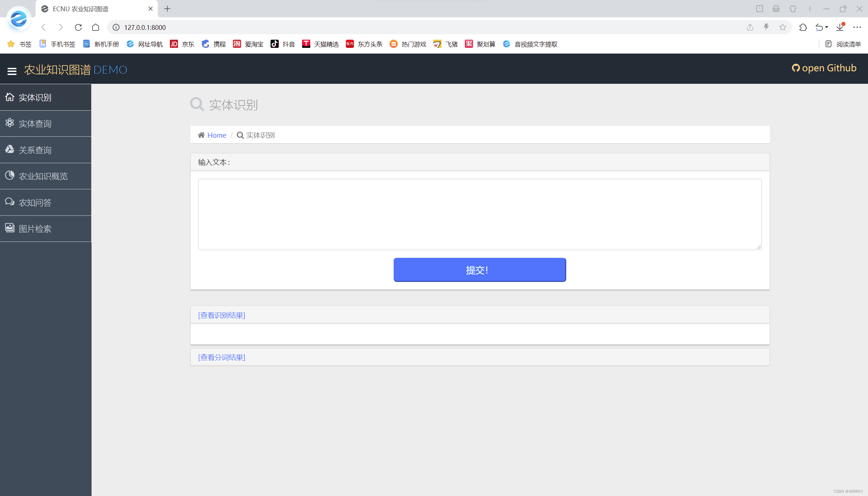Click the browser home page icon

tap(96, 27)
